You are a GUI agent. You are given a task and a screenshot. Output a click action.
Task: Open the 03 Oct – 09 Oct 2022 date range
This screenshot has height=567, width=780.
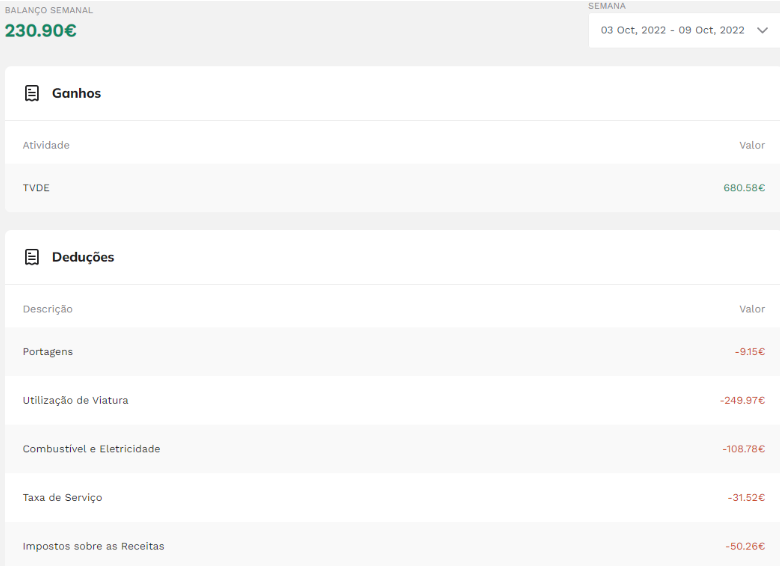click(672, 30)
